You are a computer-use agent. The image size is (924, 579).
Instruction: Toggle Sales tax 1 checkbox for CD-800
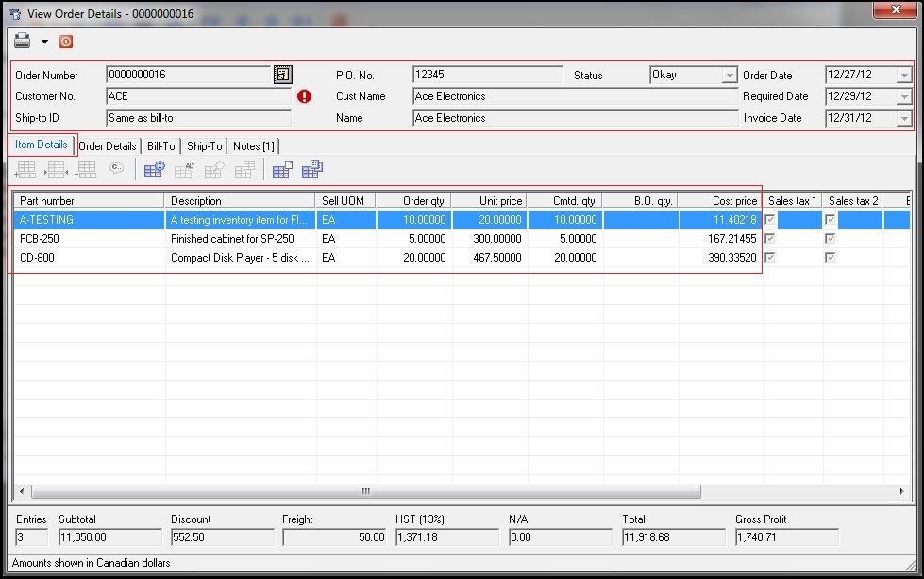point(769,258)
